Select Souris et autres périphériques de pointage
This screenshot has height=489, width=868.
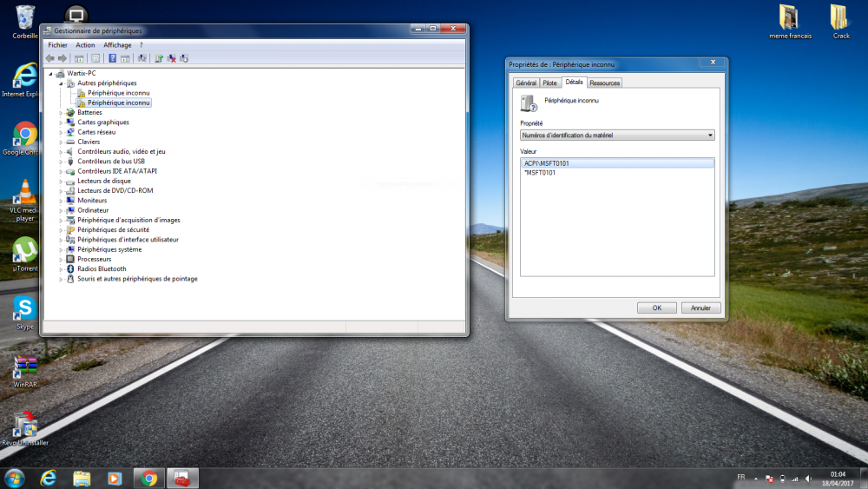pyautogui.click(x=137, y=279)
